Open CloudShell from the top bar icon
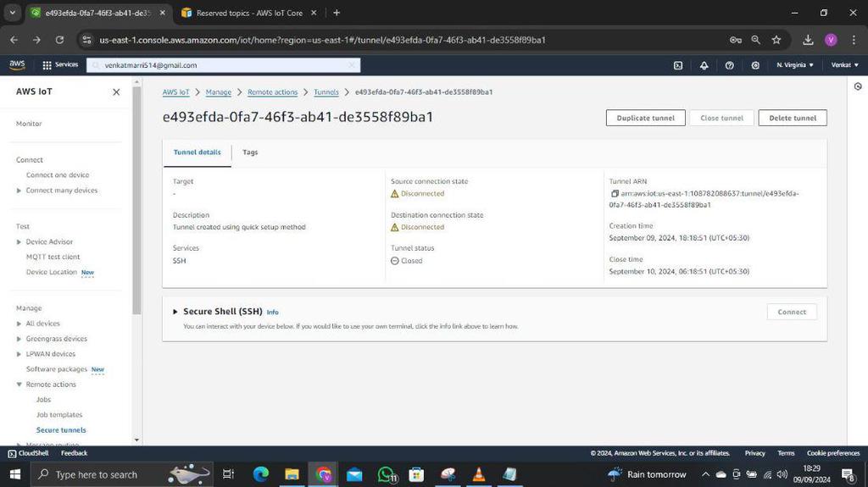The image size is (868, 487). point(678,65)
